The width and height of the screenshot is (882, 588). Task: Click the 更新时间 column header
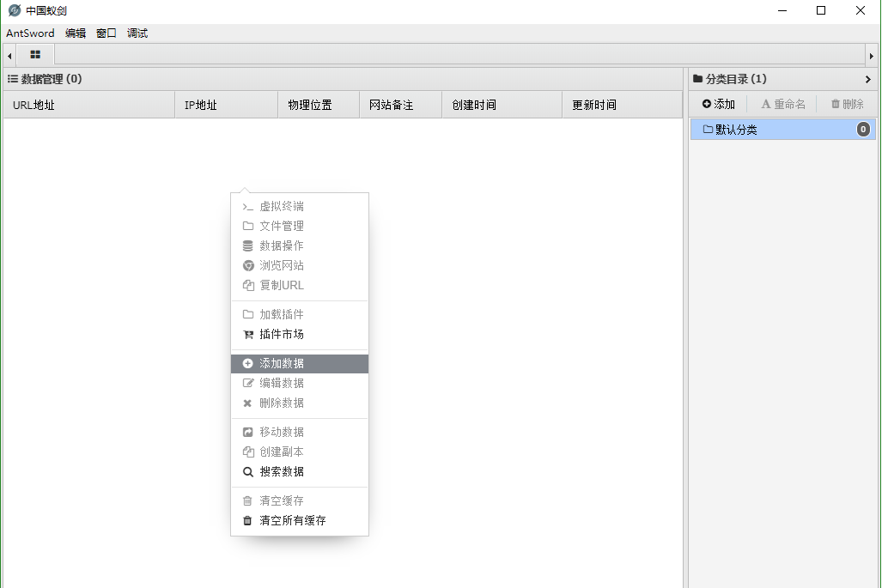622,105
